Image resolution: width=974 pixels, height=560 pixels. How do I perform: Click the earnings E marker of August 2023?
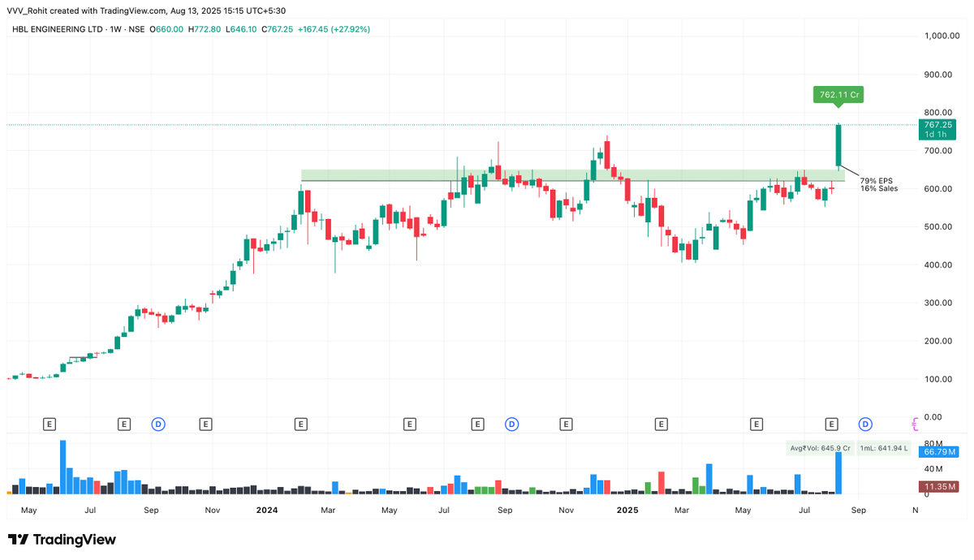124,424
